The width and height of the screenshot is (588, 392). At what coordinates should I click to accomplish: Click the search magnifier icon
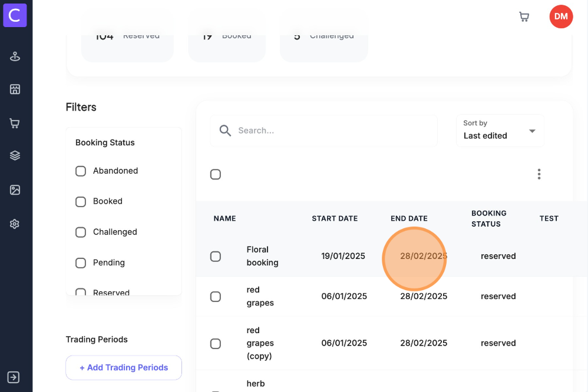[225, 131]
